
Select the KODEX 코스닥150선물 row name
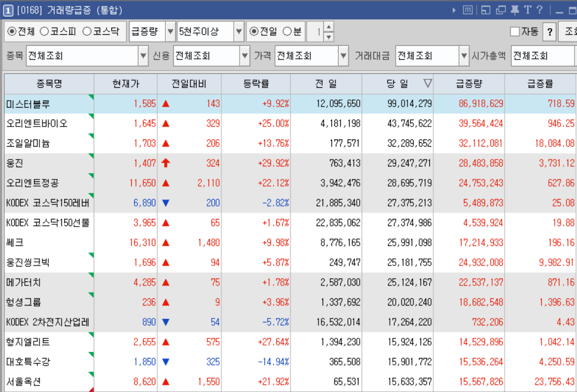pos(48,223)
